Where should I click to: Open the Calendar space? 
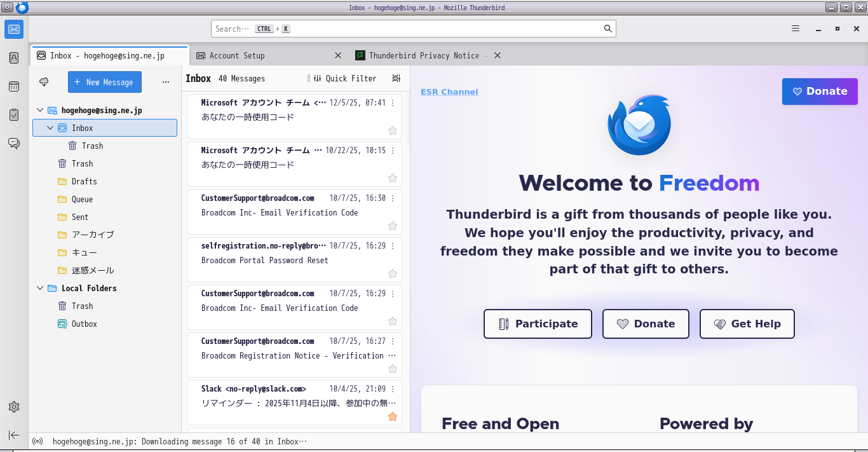click(14, 86)
